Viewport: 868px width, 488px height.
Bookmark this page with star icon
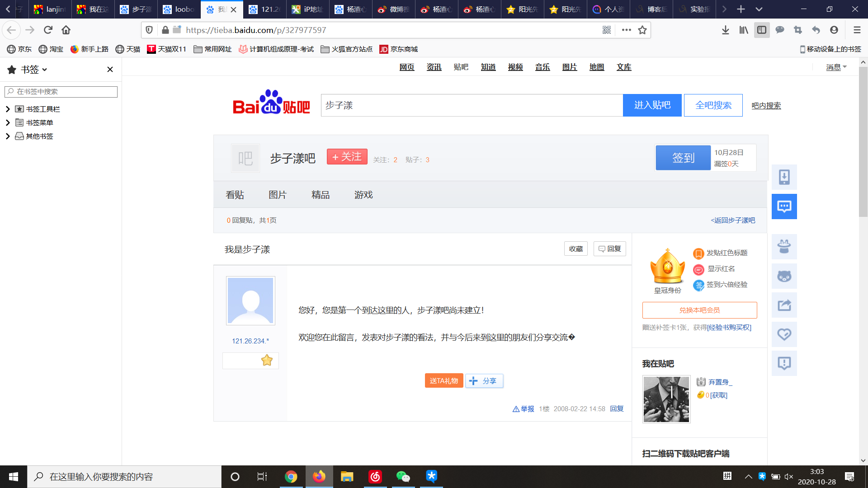[642, 30]
